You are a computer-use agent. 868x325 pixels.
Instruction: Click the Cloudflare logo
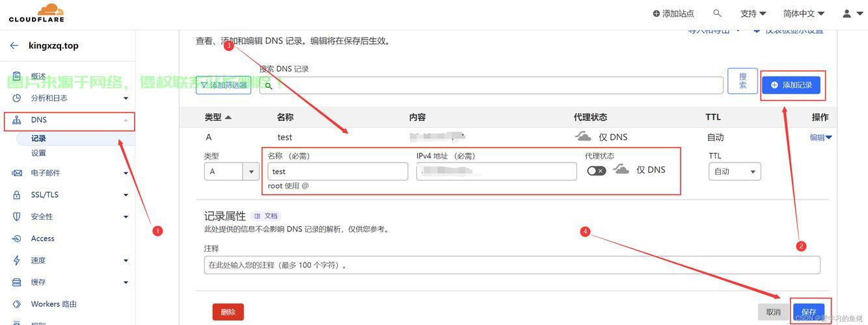[x=36, y=13]
